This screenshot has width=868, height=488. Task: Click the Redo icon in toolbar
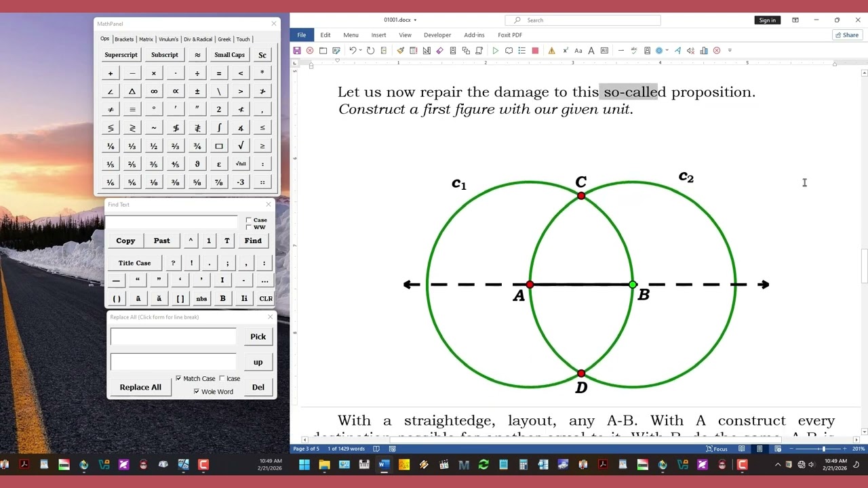pos(370,50)
